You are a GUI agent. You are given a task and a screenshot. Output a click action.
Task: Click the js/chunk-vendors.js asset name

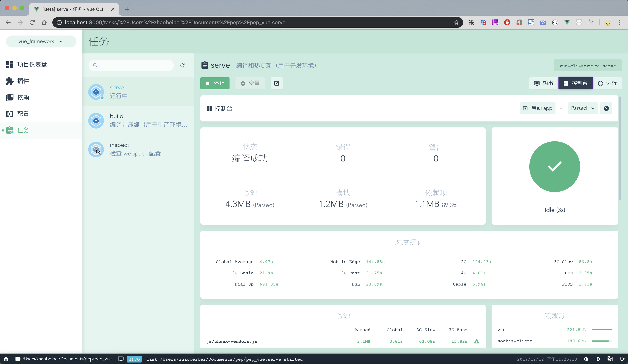(x=232, y=341)
